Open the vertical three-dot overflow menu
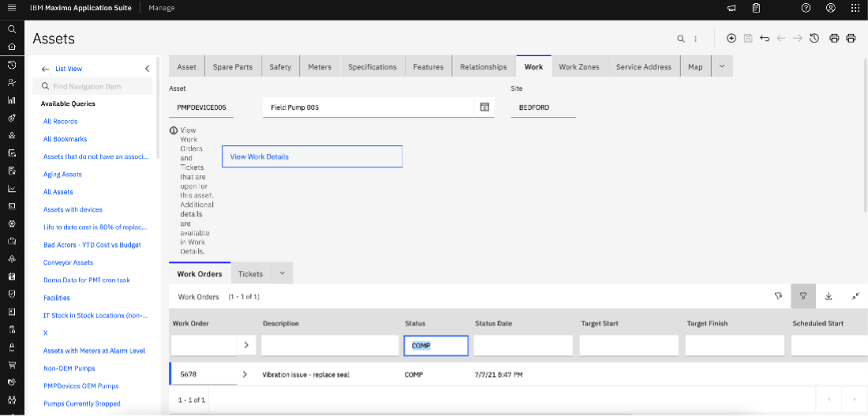868x417 pixels. pos(696,39)
